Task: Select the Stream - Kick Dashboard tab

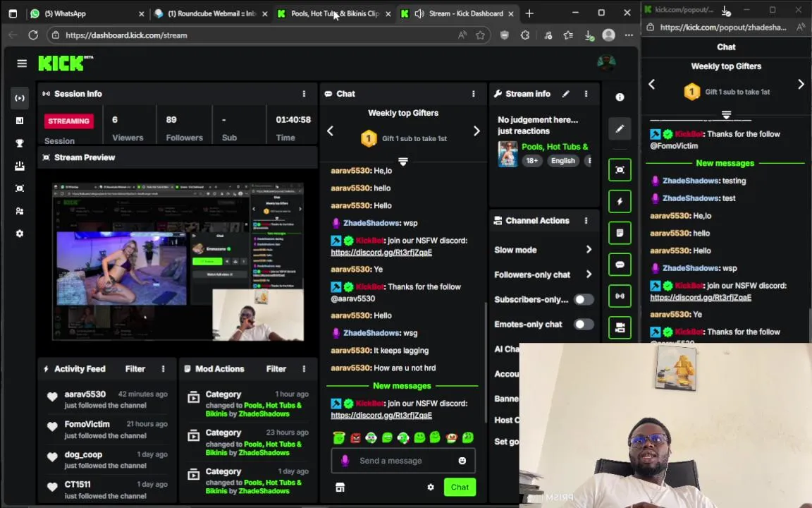Action: pos(457,14)
